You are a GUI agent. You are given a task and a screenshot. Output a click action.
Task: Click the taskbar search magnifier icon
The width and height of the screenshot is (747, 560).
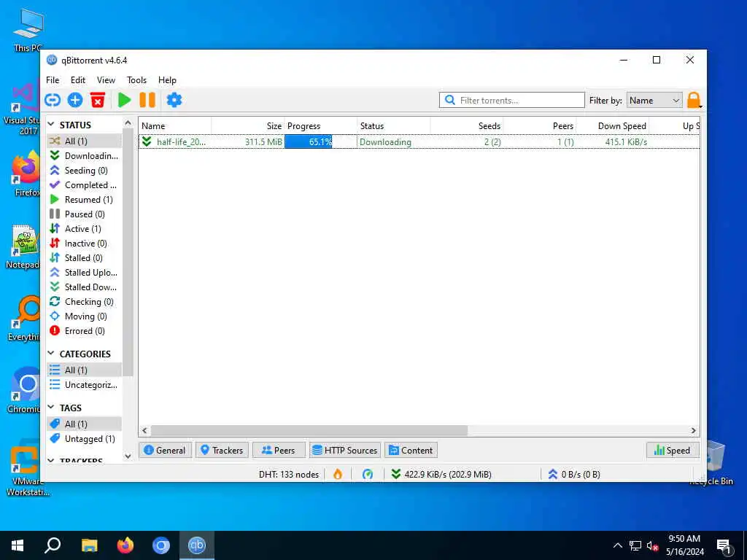(53, 545)
